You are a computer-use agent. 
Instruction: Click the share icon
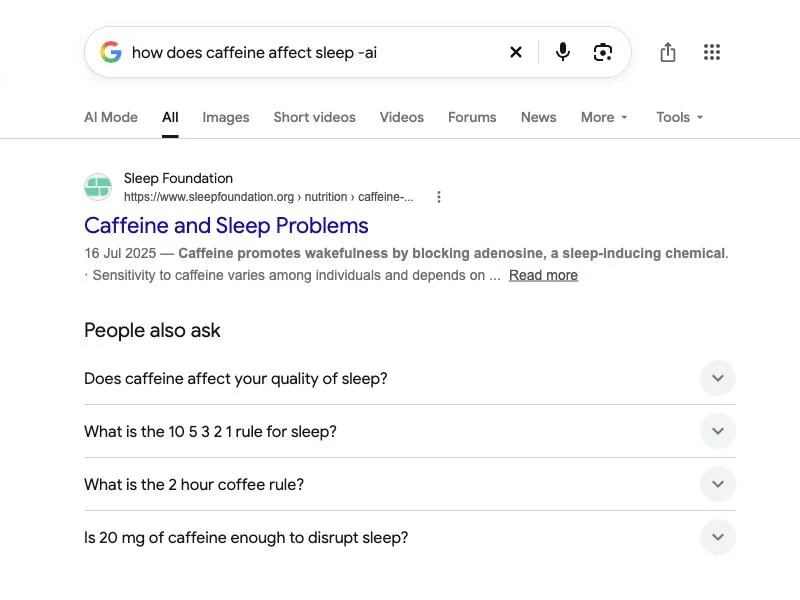tap(668, 52)
